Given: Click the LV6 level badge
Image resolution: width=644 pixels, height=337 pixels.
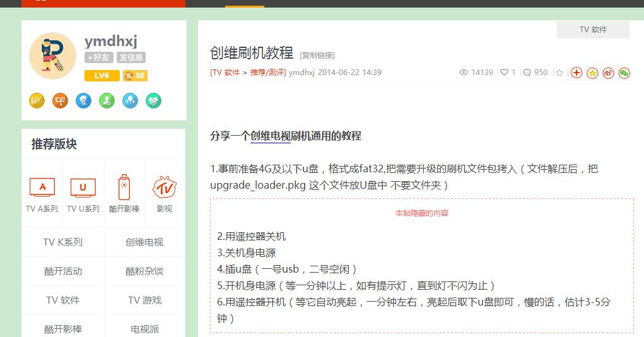Looking at the screenshot, I should [102, 76].
